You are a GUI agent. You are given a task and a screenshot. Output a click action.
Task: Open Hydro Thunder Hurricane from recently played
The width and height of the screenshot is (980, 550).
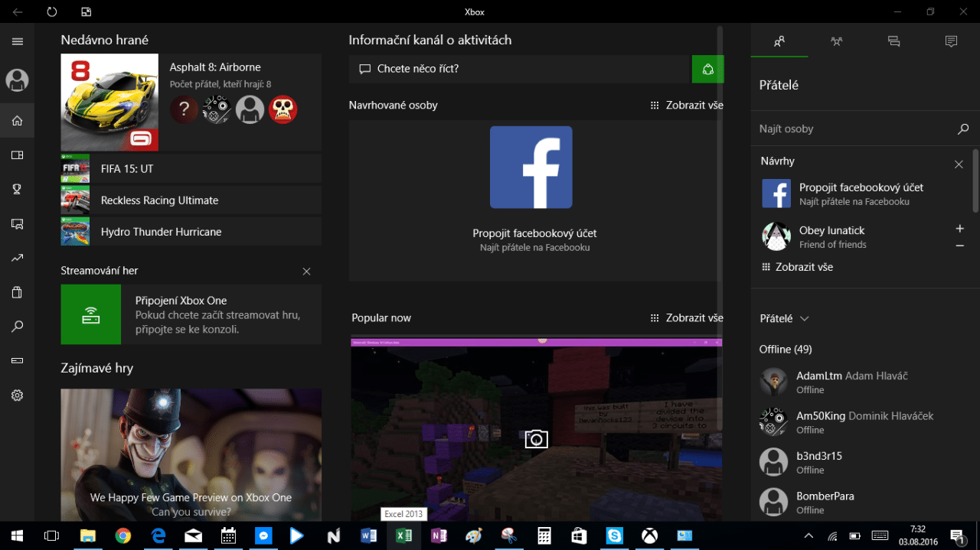click(191, 232)
